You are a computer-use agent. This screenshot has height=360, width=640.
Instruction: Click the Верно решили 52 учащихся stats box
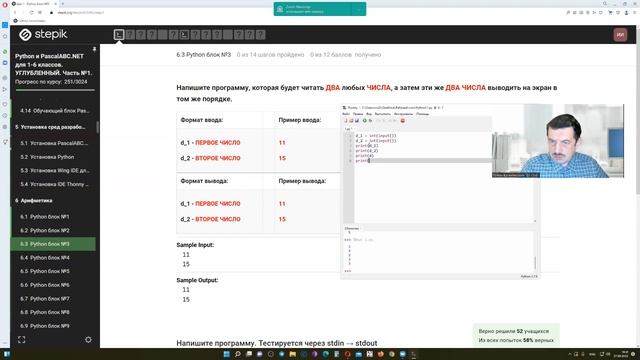click(516, 336)
